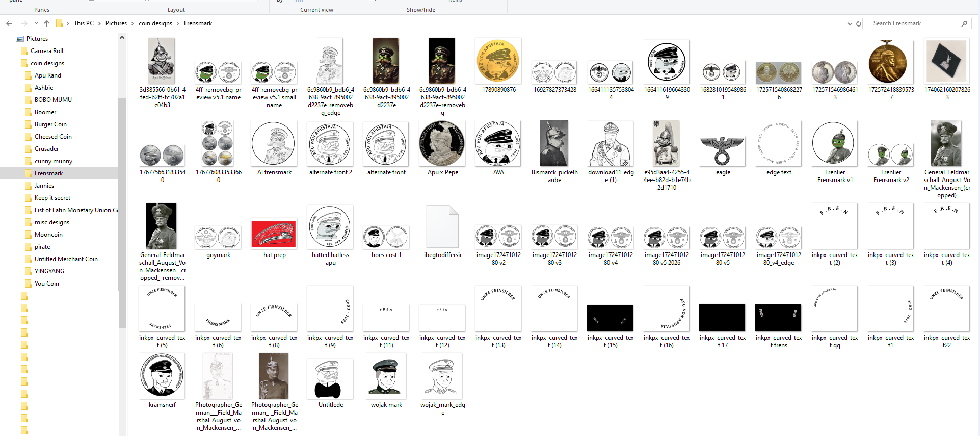Screen dimensions: 980x436
Task: Refresh the Frensmark folder view
Action: click(x=859, y=23)
